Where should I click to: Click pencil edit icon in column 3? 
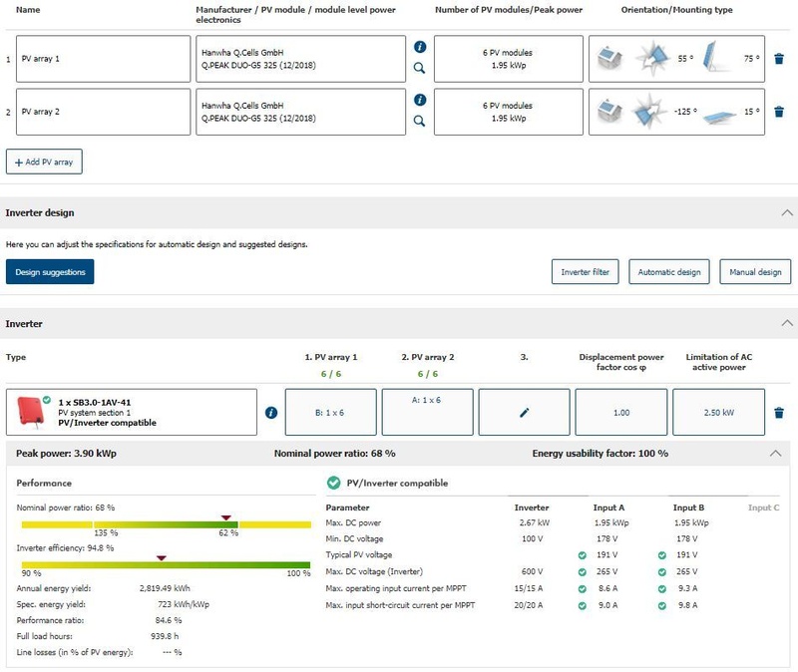point(525,412)
